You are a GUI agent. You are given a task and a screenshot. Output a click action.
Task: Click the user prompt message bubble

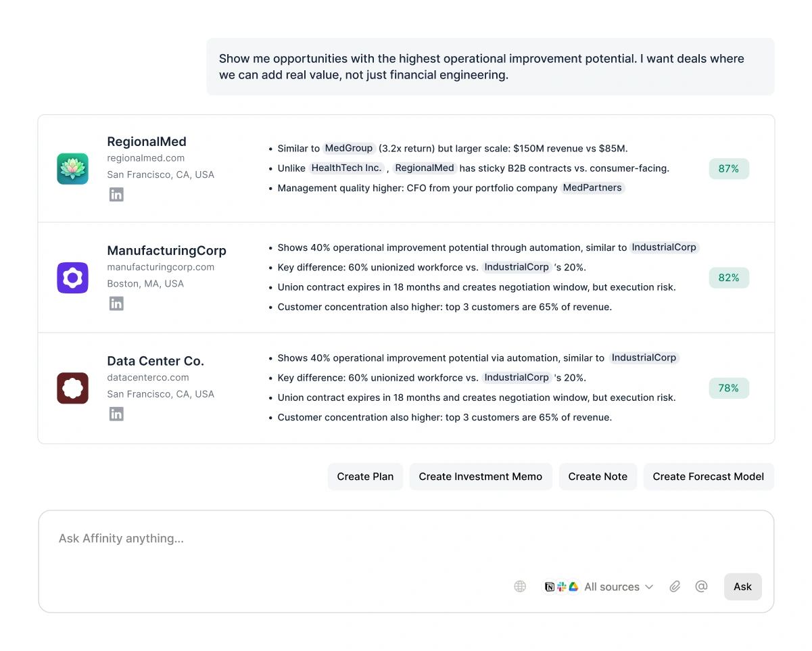click(490, 67)
